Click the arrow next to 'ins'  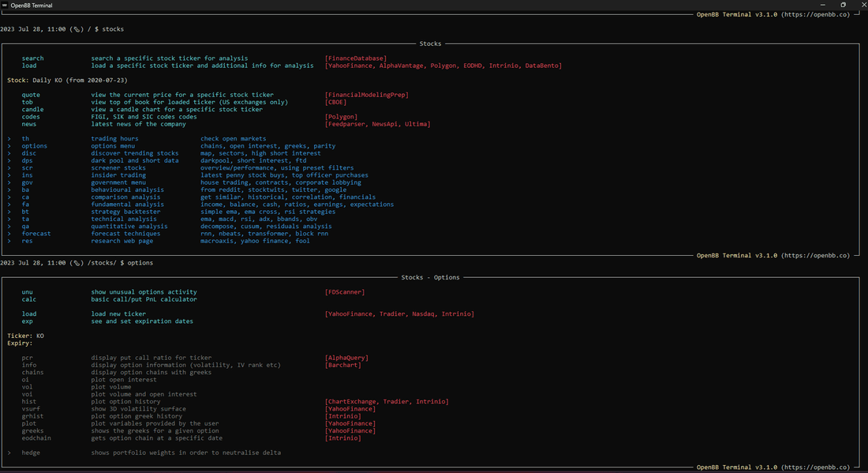click(9, 175)
